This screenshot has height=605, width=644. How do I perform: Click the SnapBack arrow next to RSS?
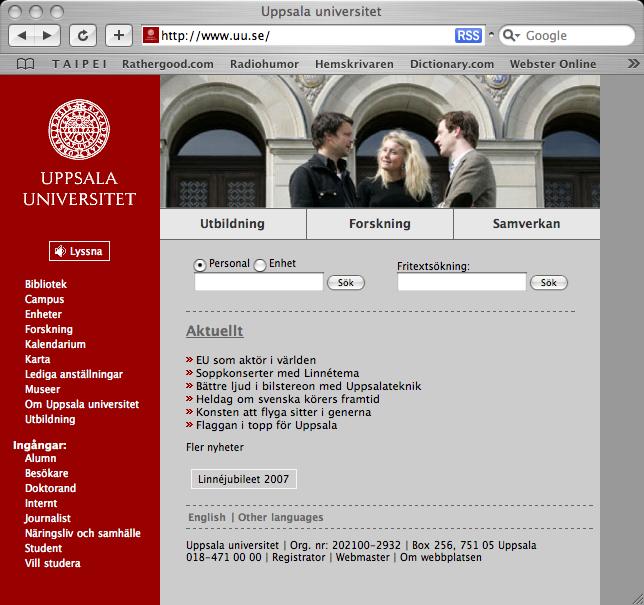click(x=491, y=35)
